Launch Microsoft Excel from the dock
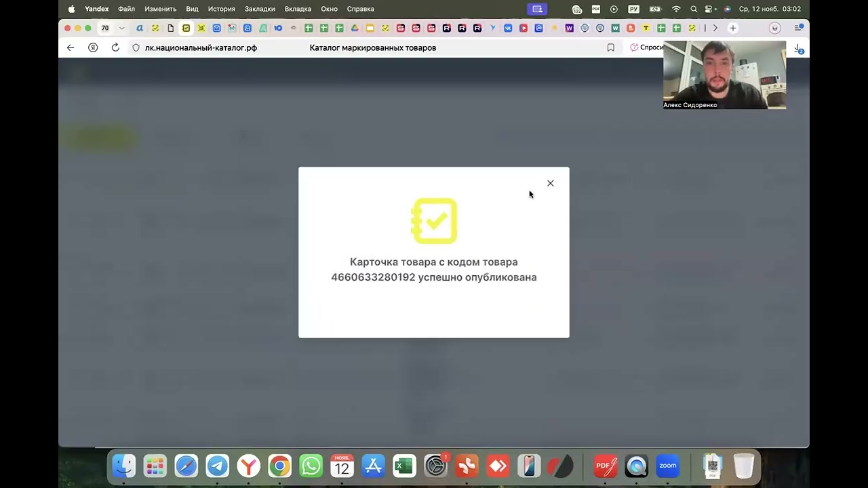The height and width of the screenshot is (488, 868). point(404,466)
